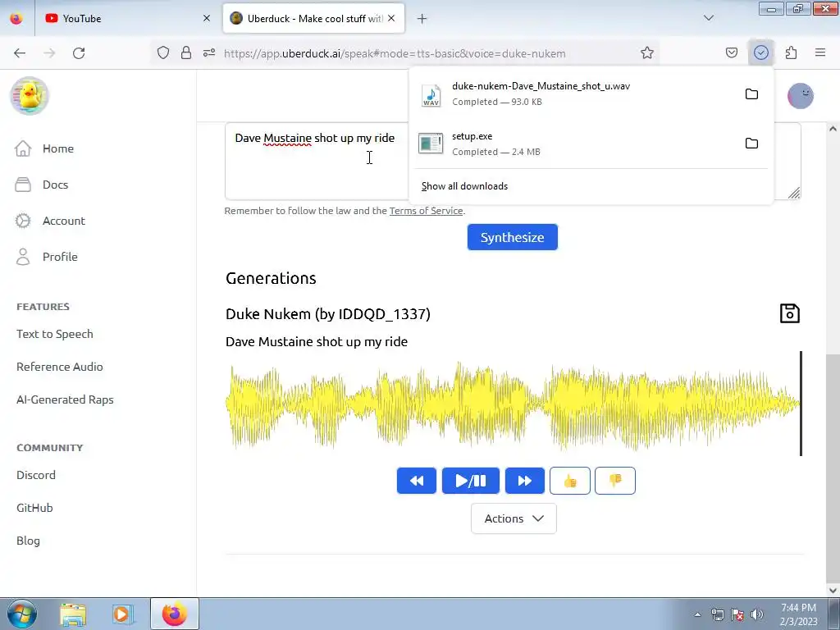The height and width of the screenshot is (630, 840).
Task: Click into the text-to-speech input box
Action: point(316,161)
